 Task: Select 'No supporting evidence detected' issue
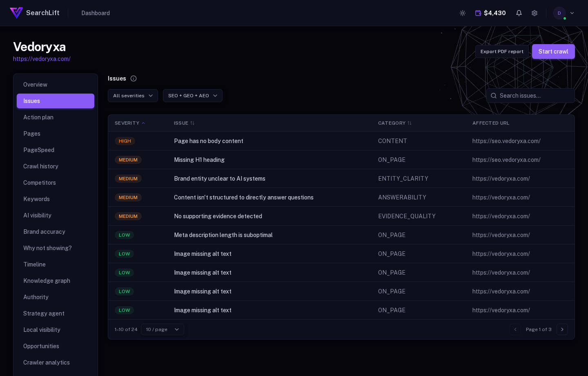pyautogui.click(x=218, y=216)
